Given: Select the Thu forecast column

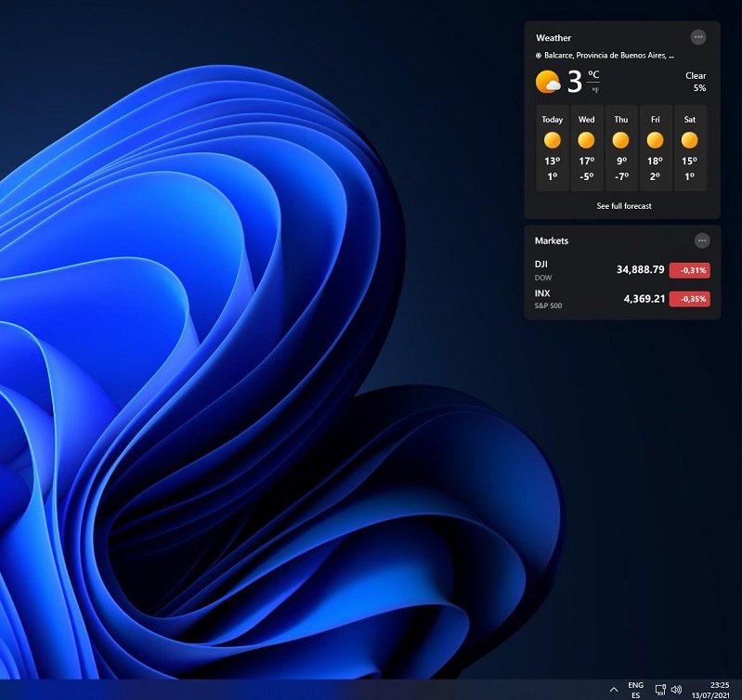Looking at the screenshot, I should (620, 148).
